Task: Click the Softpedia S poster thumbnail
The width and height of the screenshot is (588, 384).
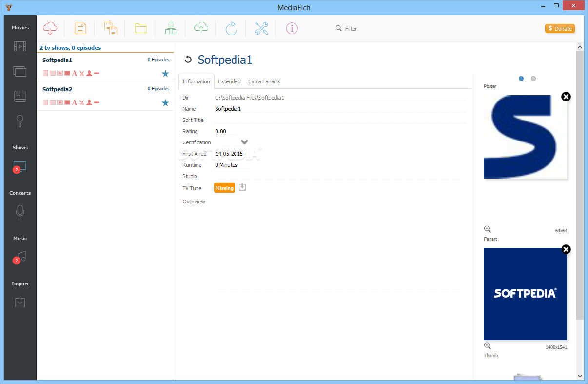Action: click(525, 137)
